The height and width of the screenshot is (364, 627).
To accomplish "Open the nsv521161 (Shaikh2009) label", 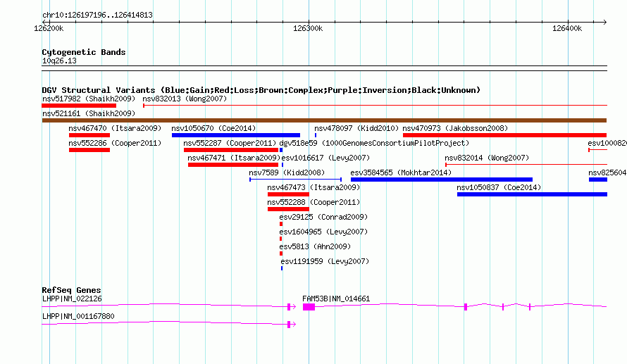I will 89,113.
